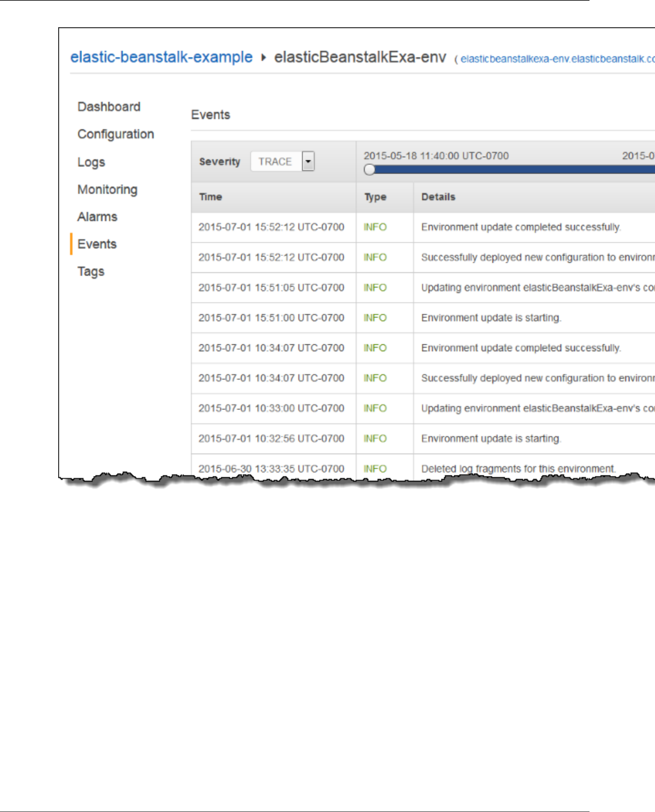655x812 pixels.
Task: Select the Events sidebar item
Action: [96, 244]
